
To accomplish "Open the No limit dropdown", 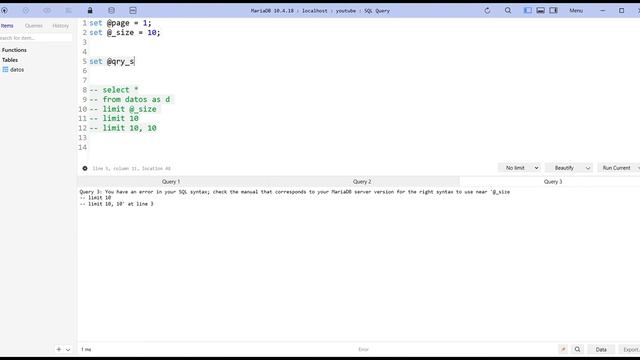I will coord(519,168).
